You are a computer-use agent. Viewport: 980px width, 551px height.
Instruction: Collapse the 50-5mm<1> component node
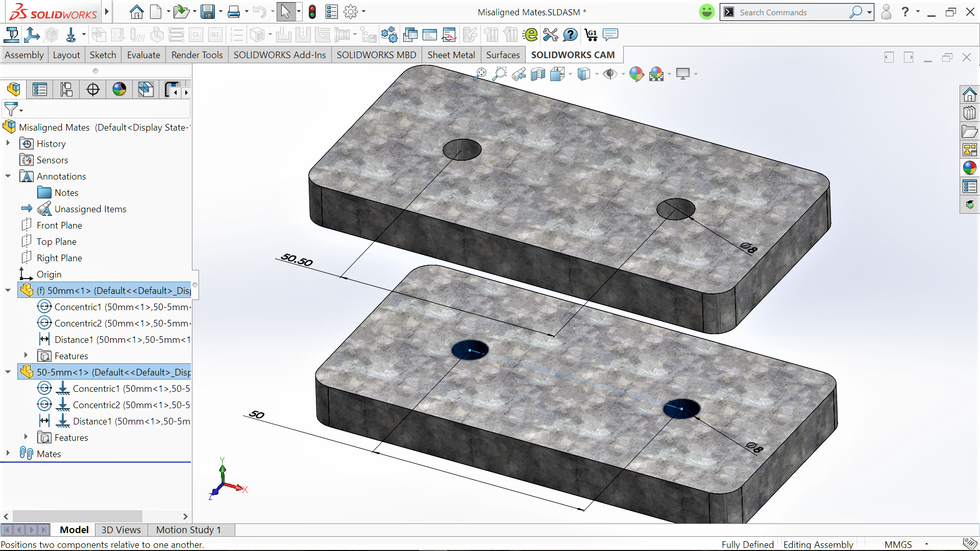[x=8, y=372]
